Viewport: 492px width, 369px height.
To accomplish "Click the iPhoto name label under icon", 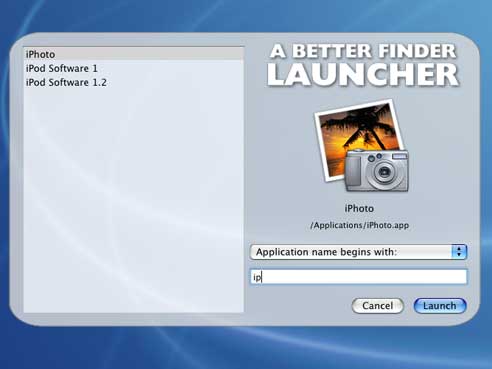I will click(x=359, y=209).
